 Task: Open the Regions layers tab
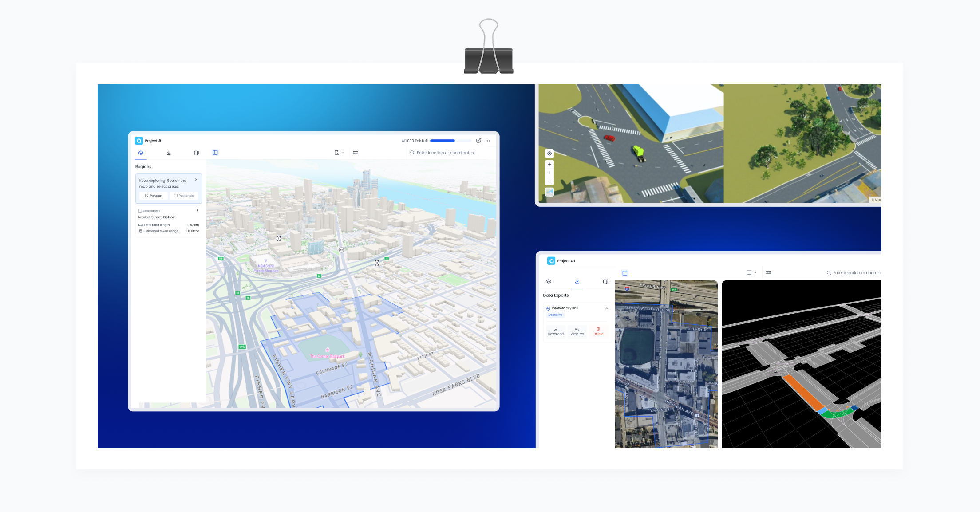click(x=141, y=153)
